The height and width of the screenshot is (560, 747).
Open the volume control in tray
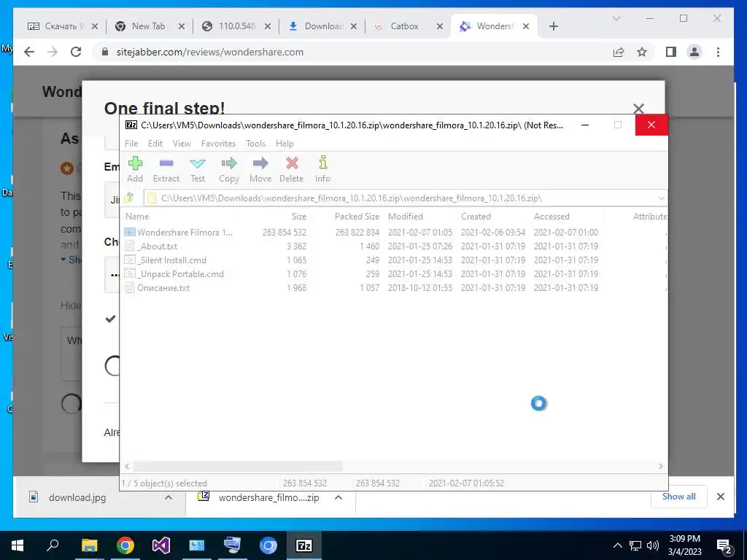tap(653, 545)
